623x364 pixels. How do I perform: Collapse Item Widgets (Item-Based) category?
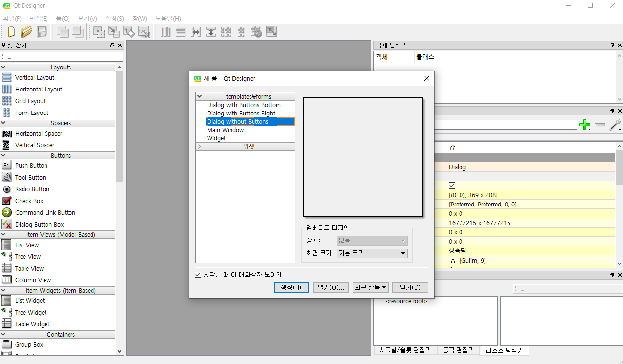[x=58, y=291]
